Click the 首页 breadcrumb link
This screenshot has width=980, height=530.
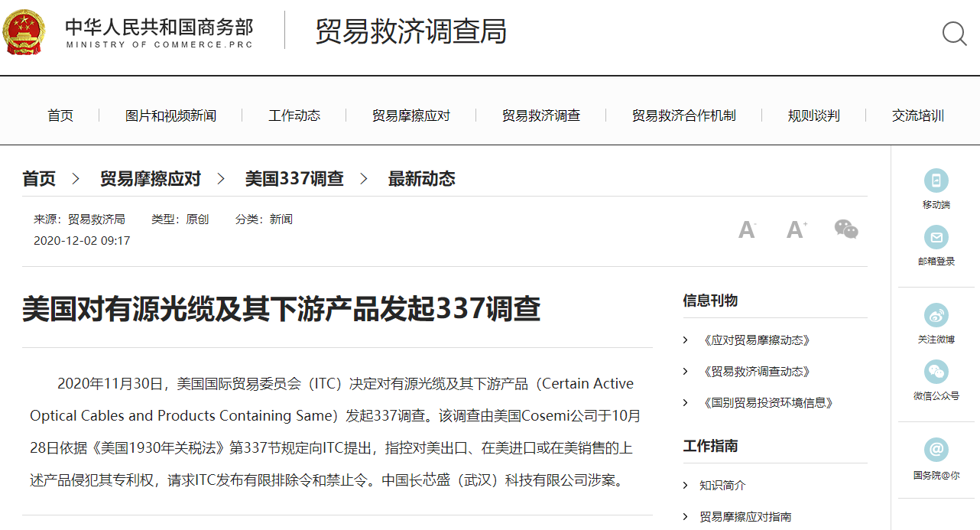38,178
